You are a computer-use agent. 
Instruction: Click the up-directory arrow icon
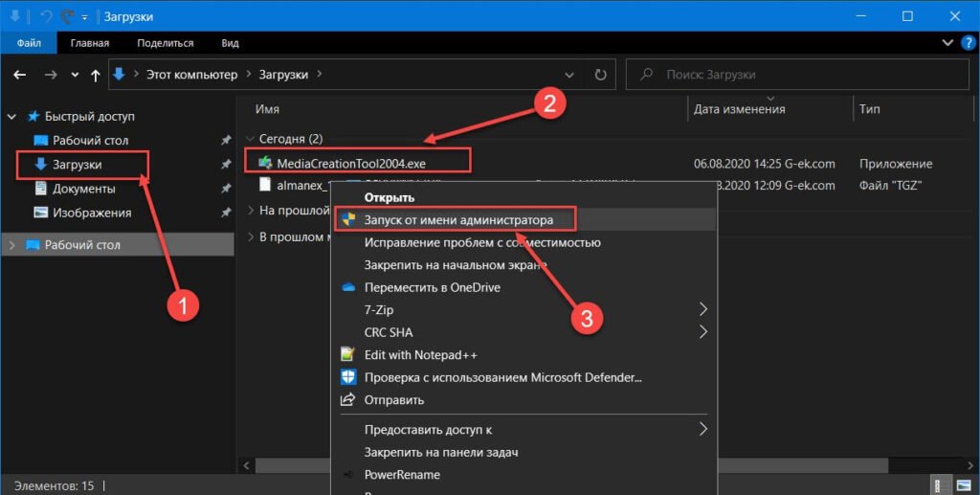click(x=95, y=75)
